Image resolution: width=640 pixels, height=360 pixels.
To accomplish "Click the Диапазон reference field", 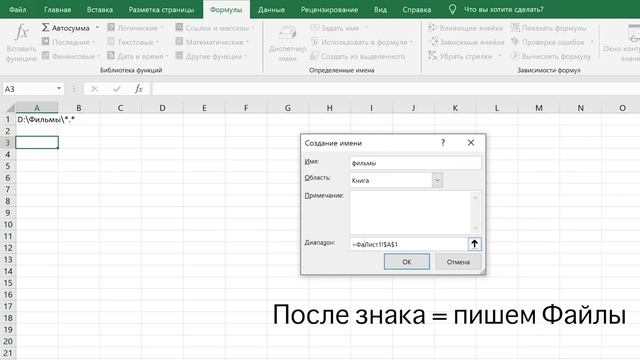I will tap(408, 244).
